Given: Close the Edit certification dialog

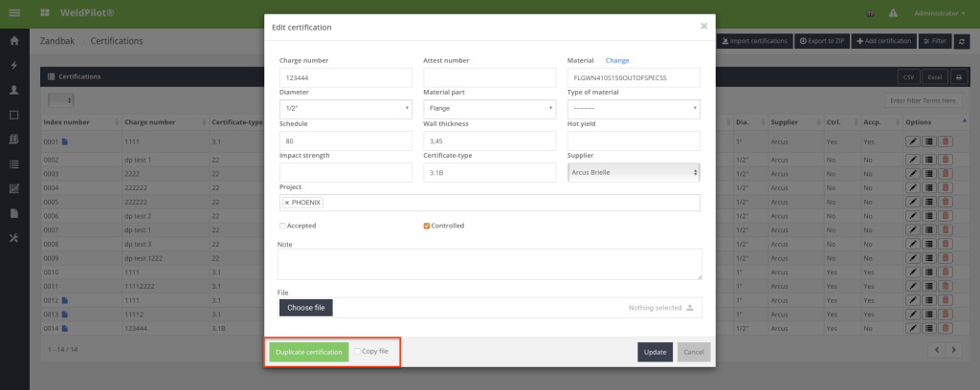Looking at the screenshot, I should pos(703,26).
